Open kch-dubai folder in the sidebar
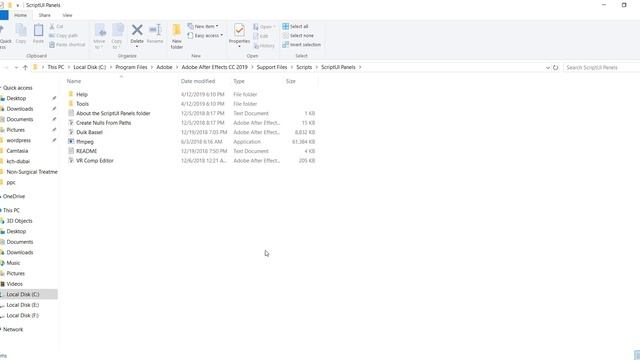640x360 pixels. pyautogui.click(x=18, y=161)
